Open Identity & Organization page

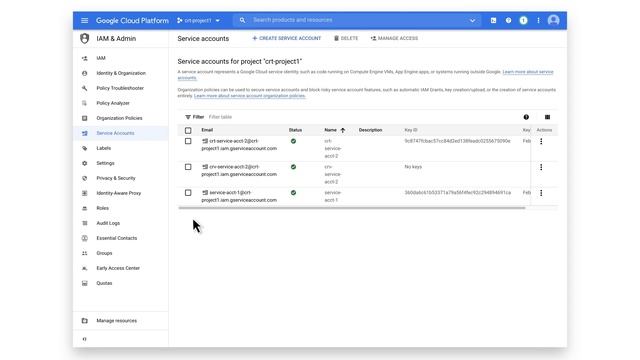pos(121,73)
